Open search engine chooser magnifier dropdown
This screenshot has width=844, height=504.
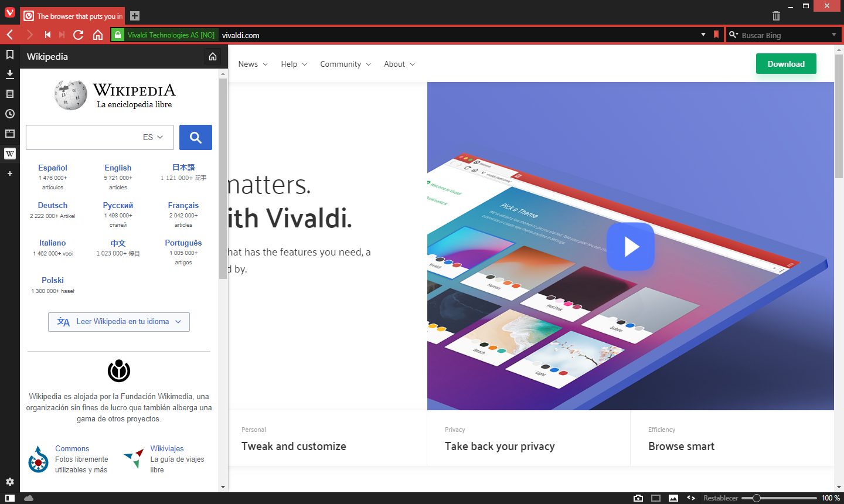pyautogui.click(x=733, y=35)
